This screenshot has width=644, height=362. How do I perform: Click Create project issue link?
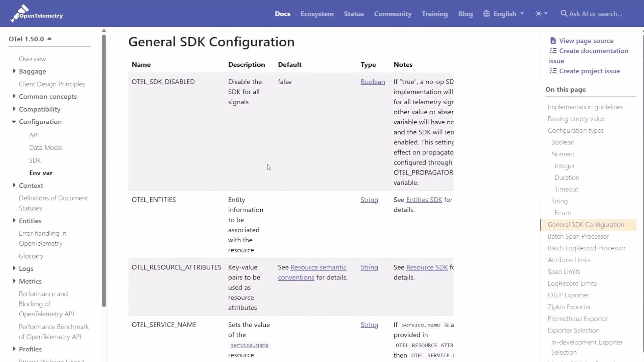(x=589, y=71)
